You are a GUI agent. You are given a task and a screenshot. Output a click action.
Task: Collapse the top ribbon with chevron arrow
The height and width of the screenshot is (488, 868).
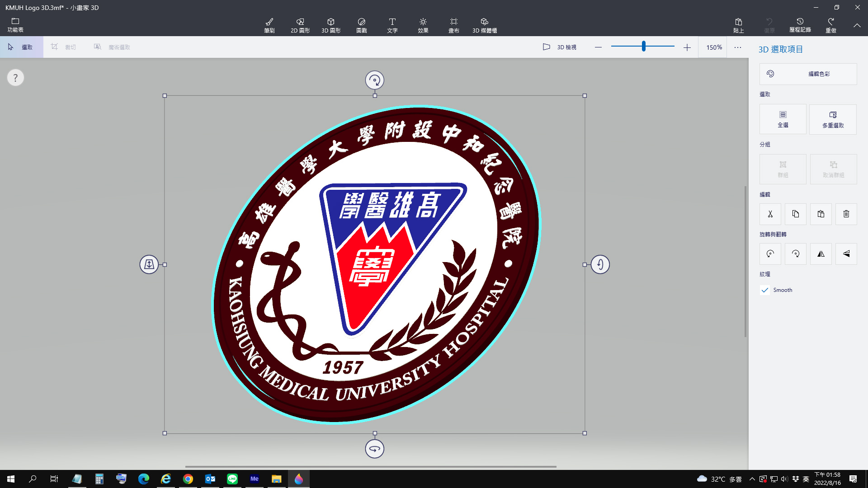857,26
